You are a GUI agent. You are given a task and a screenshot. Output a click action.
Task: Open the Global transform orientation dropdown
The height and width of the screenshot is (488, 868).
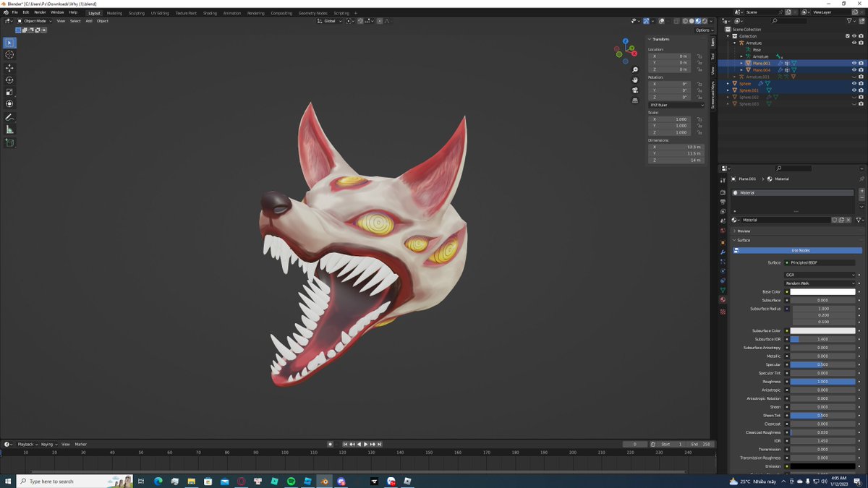[330, 21]
